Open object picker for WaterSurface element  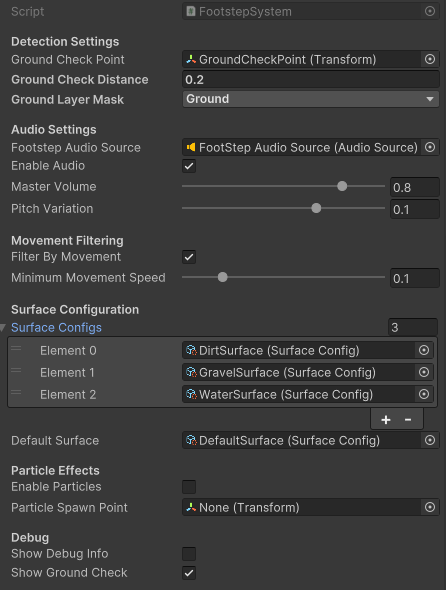pos(424,394)
